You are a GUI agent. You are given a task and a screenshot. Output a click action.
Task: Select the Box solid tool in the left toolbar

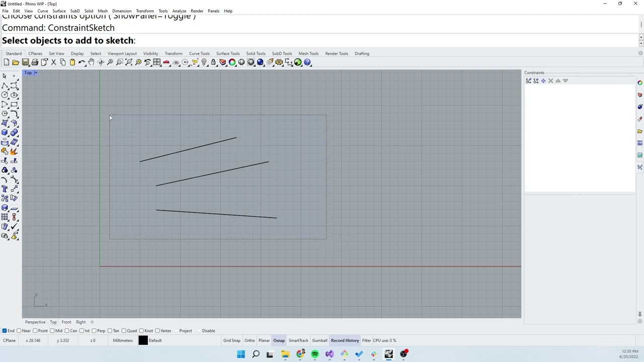(5, 133)
